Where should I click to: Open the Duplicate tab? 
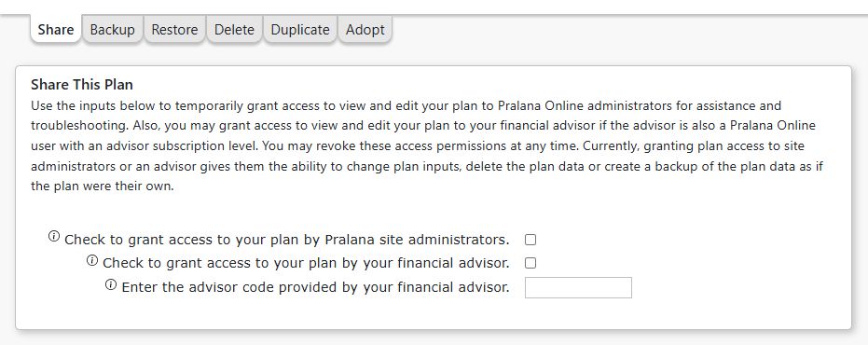[300, 29]
